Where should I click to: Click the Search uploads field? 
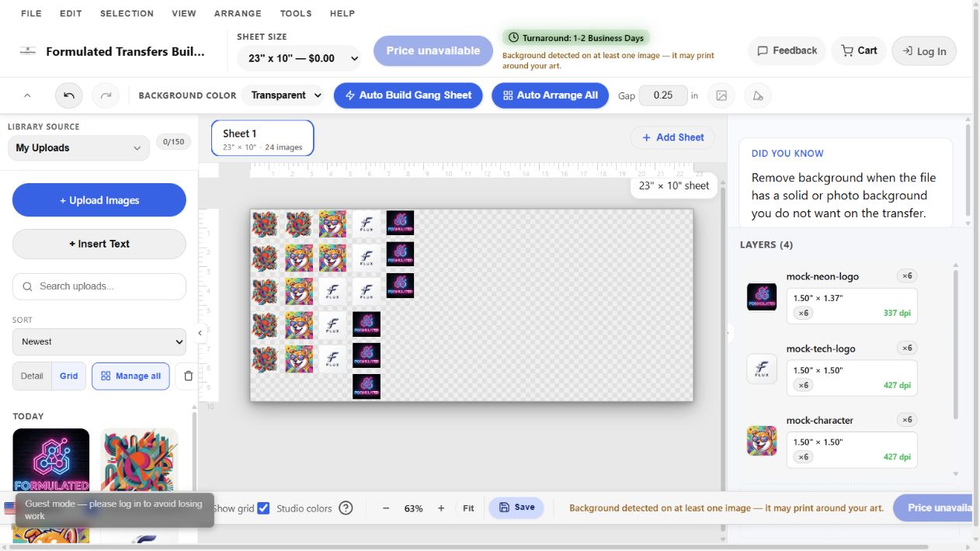pos(99,286)
